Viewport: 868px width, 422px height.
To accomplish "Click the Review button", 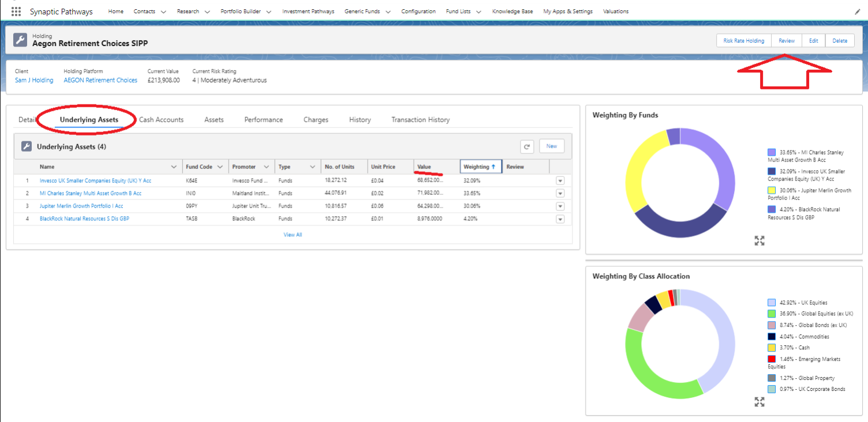I will click(x=787, y=40).
